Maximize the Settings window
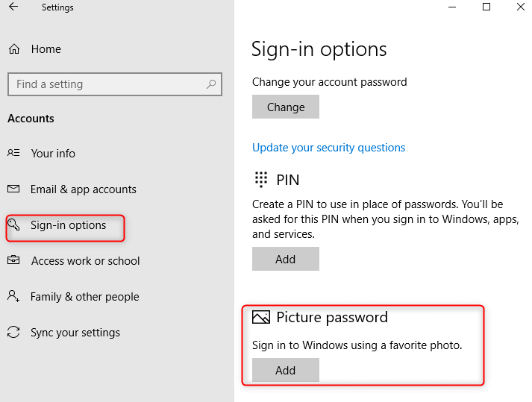 [486, 7]
